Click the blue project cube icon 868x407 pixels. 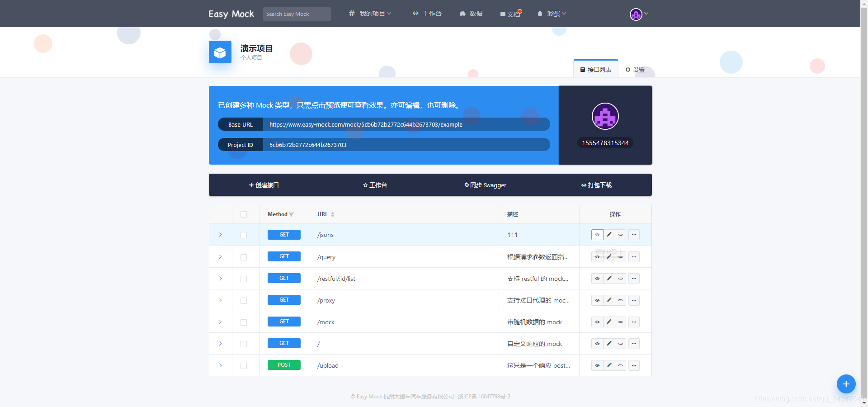click(220, 52)
